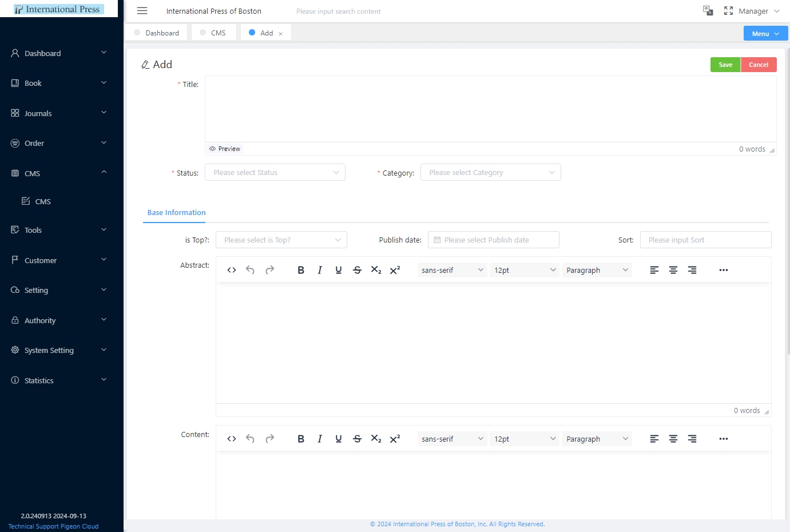Expand the Tools sidebar menu
Screen dimensions: 790x532
[x=59, y=230]
